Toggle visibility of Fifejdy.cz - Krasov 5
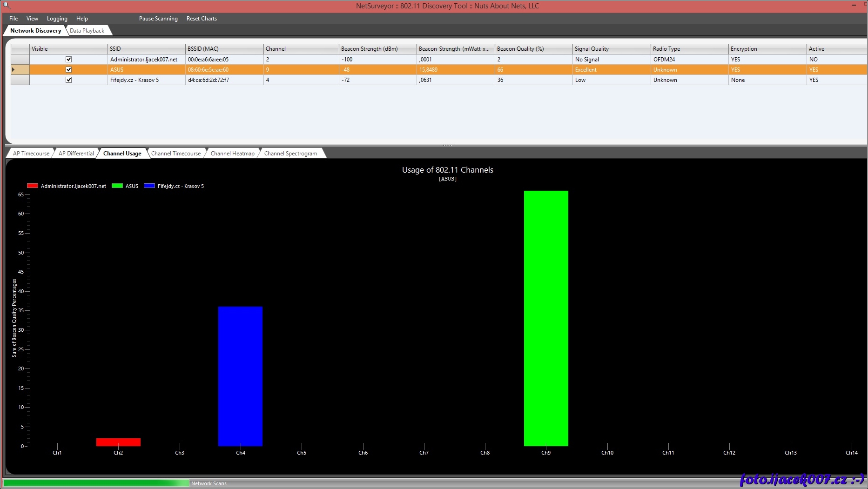 coord(68,80)
